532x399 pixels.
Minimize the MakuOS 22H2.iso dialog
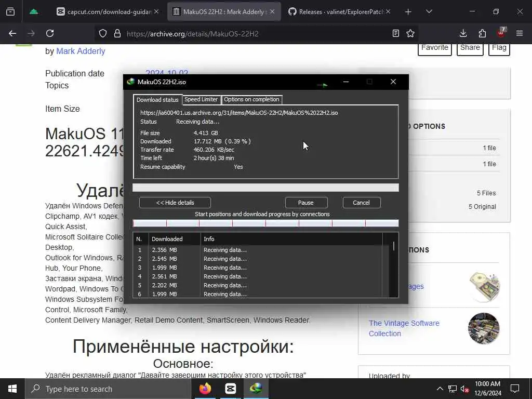coord(346,82)
